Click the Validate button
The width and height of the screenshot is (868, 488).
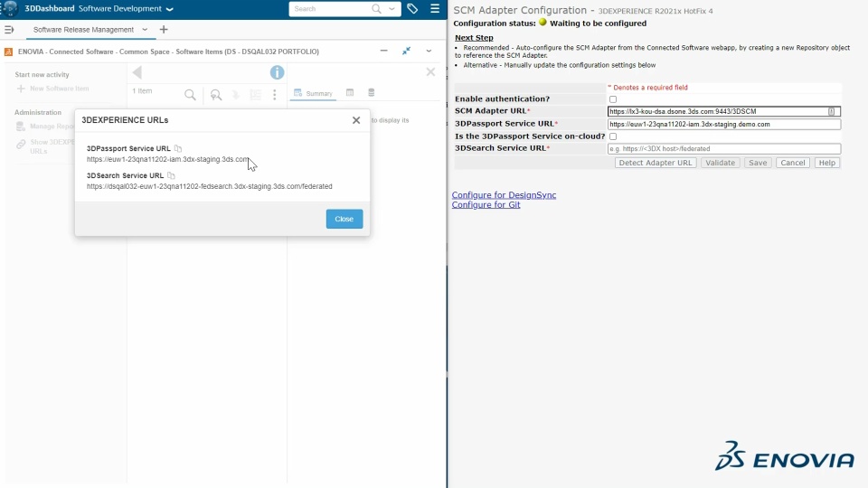point(721,163)
